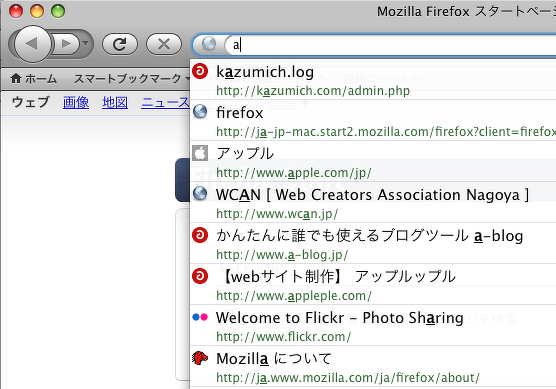The height and width of the screenshot is (389, 556).
Task: Click the red favicon next to kazumich.log
Action: click(200, 71)
